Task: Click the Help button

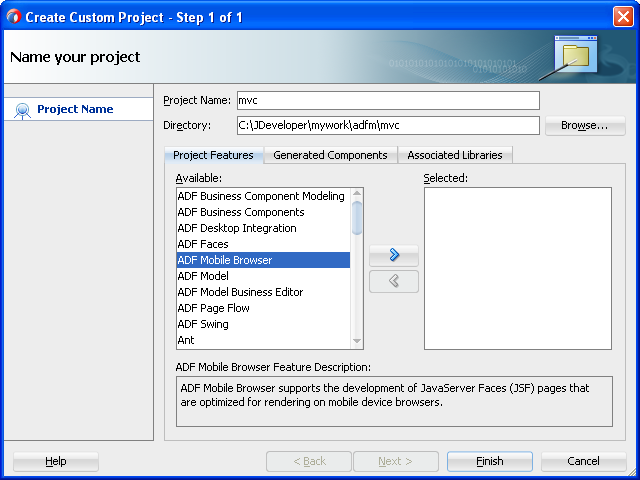Action: click(56, 461)
